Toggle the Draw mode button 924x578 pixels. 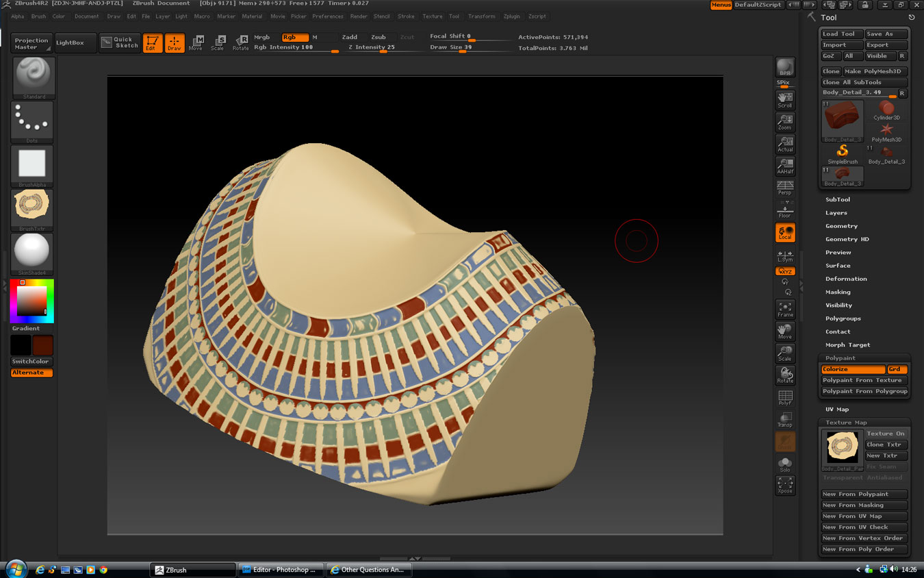click(x=175, y=43)
